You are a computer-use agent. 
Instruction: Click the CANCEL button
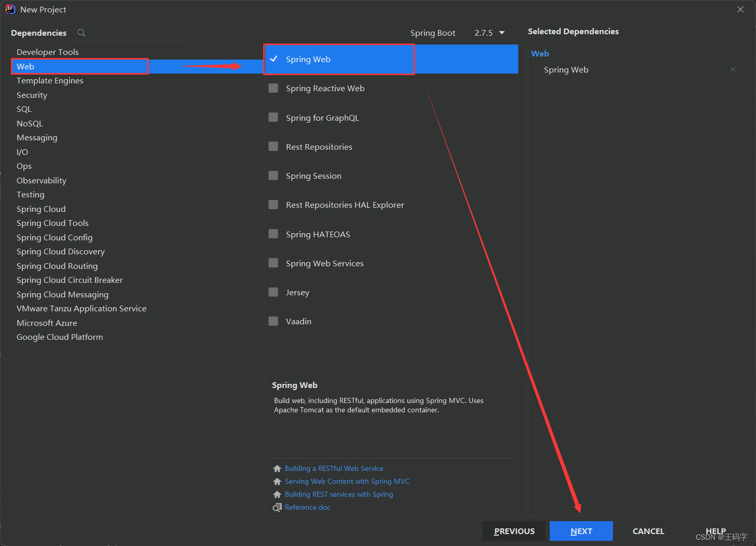pos(648,531)
